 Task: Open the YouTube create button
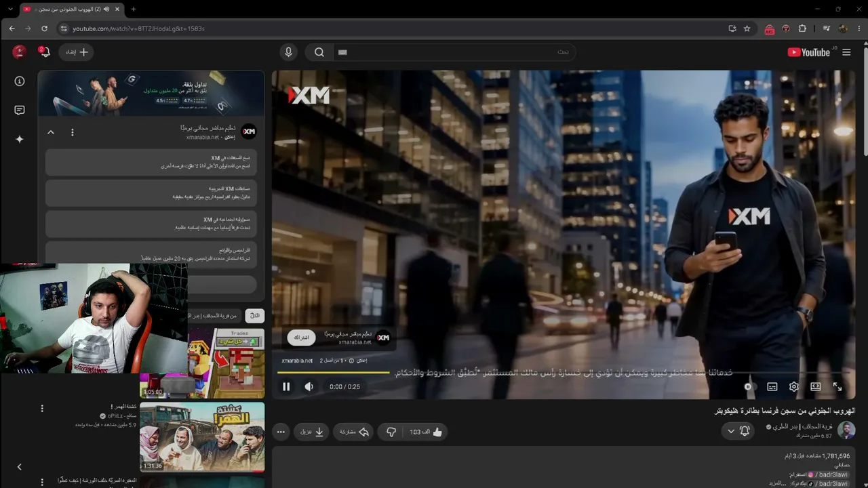(x=77, y=52)
